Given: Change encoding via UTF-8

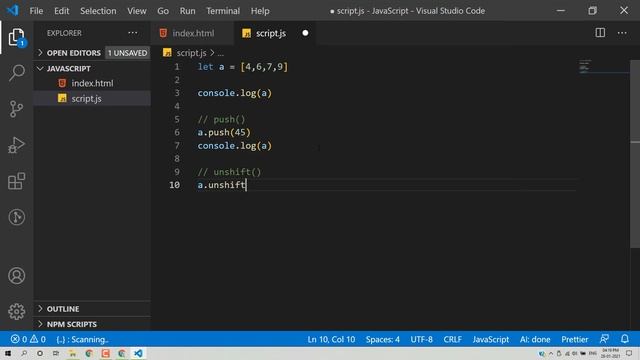Looking at the screenshot, I should click(x=421, y=339).
